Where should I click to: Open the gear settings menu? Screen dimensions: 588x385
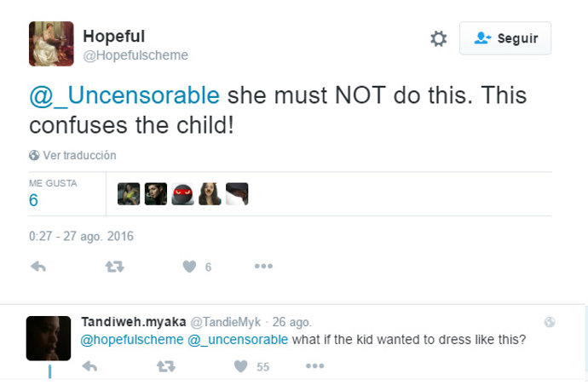click(438, 38)
